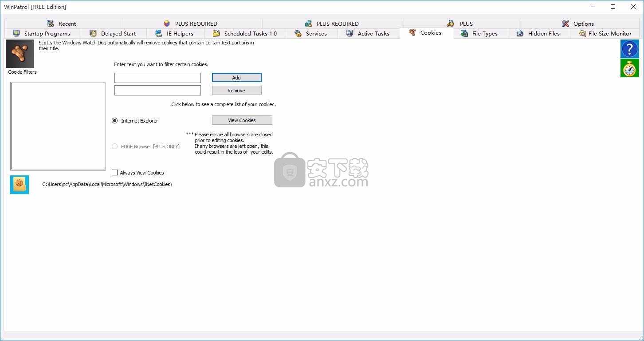Focus the text field beside Remove
644x341 pixels.
157,90
